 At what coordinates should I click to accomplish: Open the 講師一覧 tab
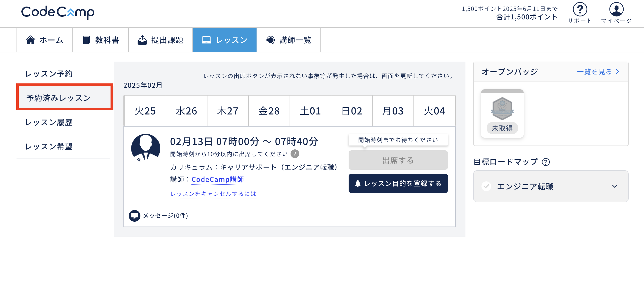pyautogui.click(x=289, y=40)
